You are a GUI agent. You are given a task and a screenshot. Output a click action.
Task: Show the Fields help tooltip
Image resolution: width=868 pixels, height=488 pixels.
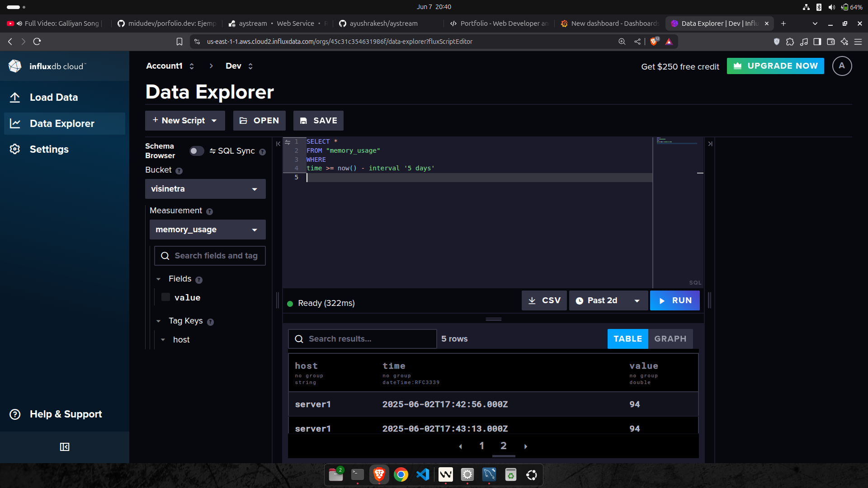(199, 280)
